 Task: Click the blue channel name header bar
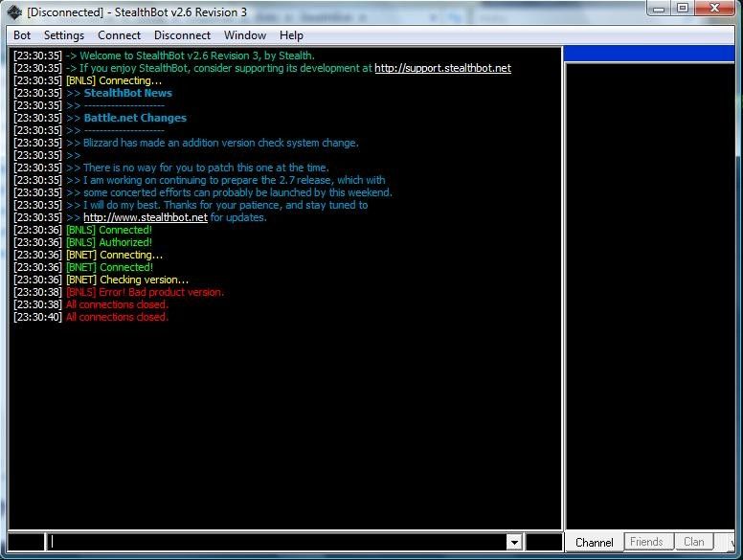coord(649,54)
